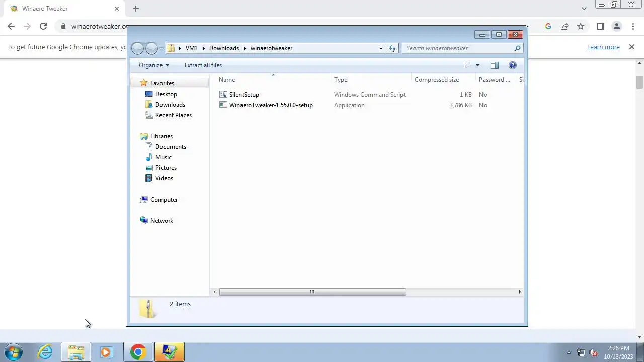Refresh the winaerotweaker folder view

[392, 48]
